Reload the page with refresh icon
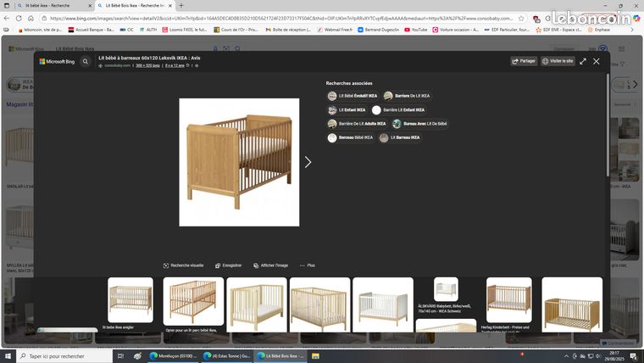This screenshot has height=363, width=644. pos(19,18)
